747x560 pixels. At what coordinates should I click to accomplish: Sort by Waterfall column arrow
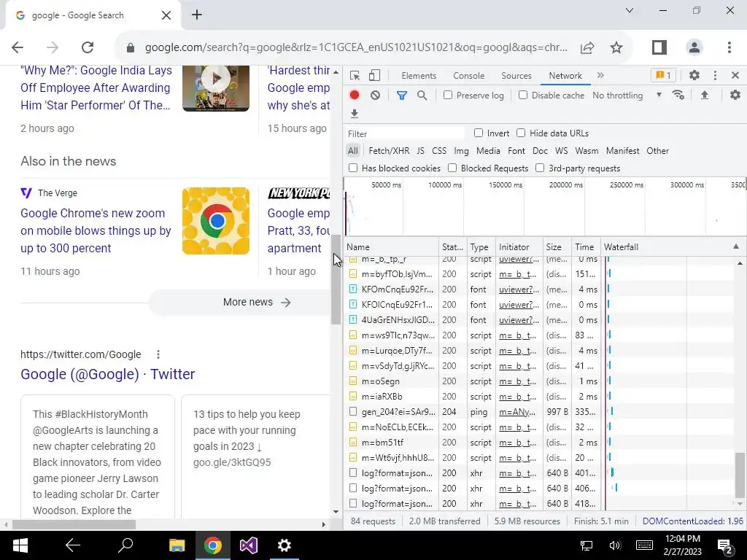[735, 246]
